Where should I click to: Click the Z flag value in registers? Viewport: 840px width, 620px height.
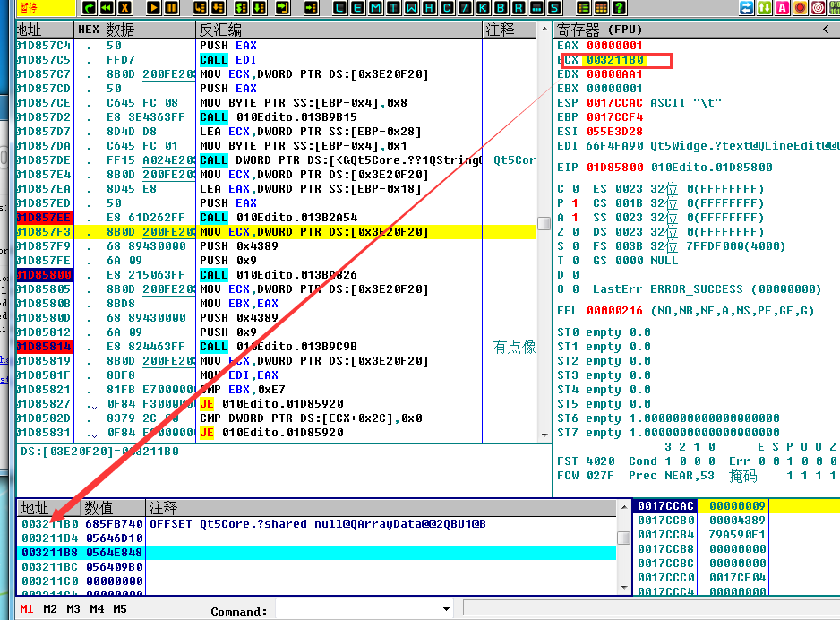pos(575,232)
